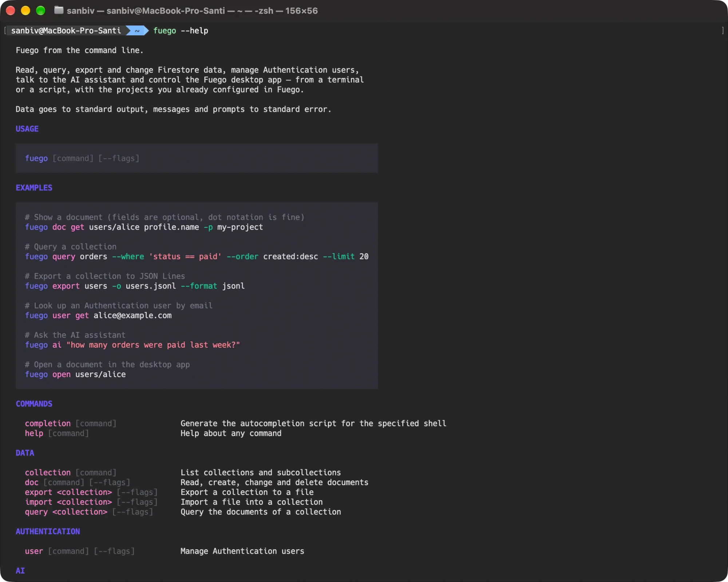Click the 'collection [command]' entry
728x582 pixels.
click(x=71, y=473)
